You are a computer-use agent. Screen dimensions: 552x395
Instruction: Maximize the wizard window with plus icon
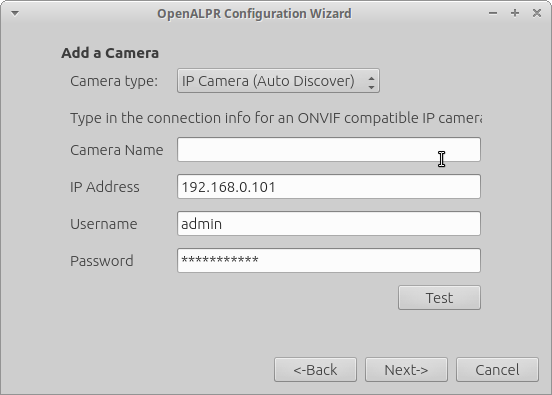(x=515, y=13)
